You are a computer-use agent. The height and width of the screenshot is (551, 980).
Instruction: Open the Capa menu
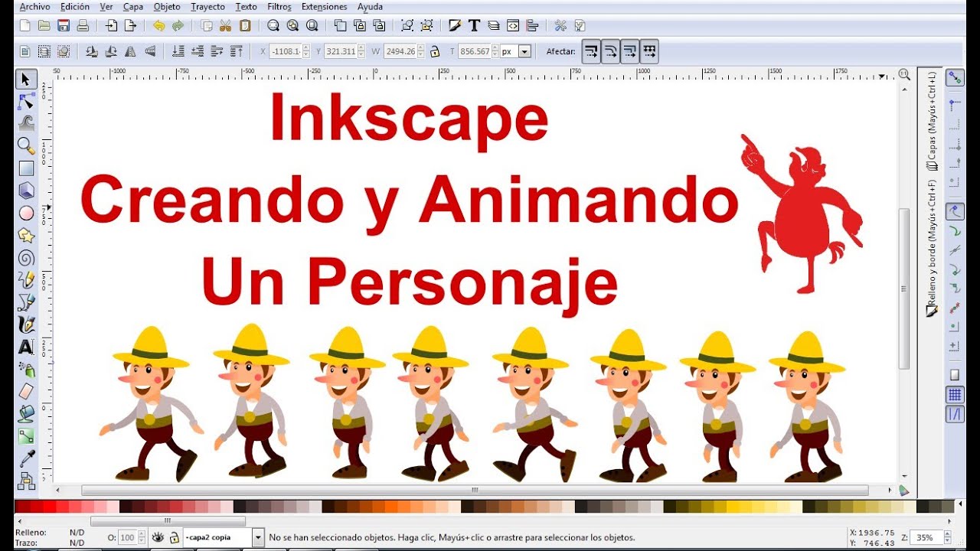pos(133,7)
